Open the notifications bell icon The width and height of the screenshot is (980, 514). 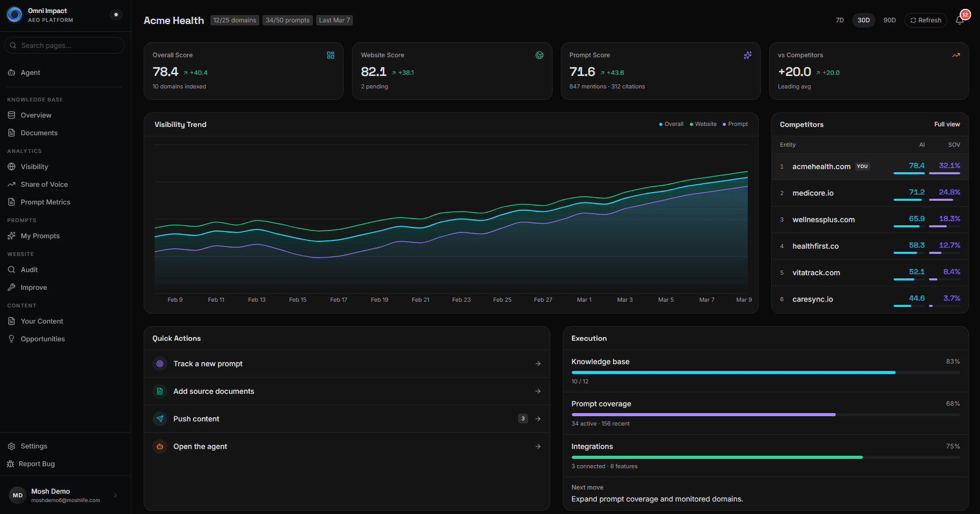960,20
